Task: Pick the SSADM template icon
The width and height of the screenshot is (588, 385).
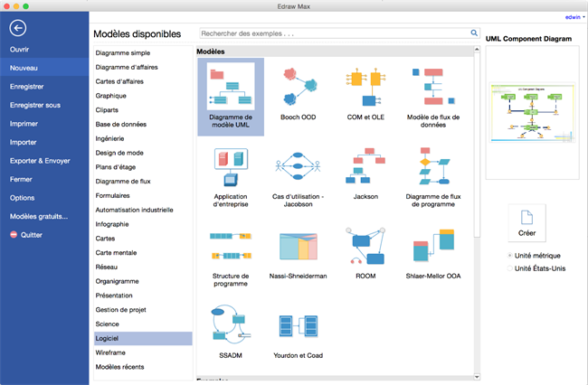Action: [231, 324]
